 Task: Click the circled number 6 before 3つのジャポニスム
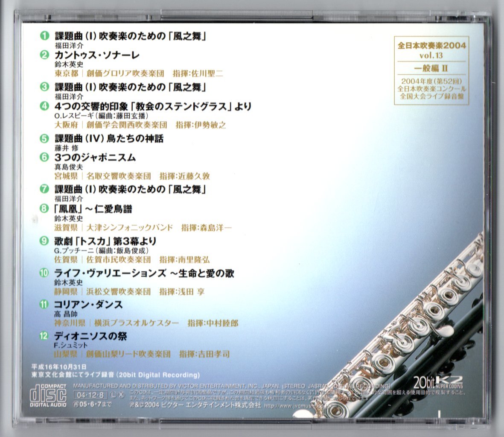point(44,157)
